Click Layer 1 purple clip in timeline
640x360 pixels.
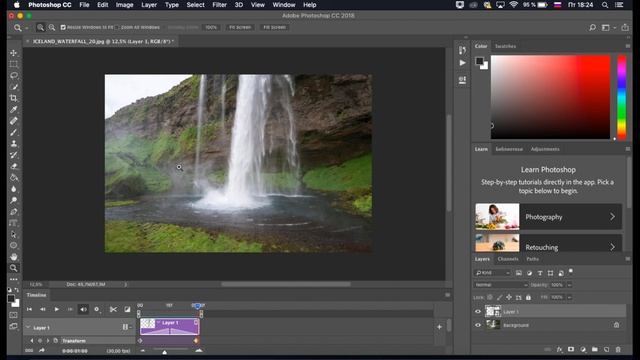click(170, 327)
